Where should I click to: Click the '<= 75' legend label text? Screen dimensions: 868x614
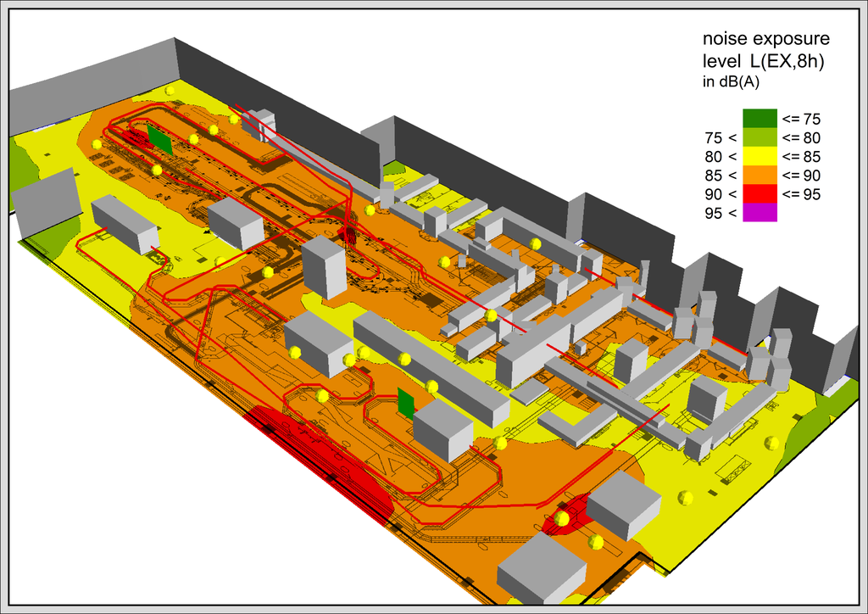(x=801, y=119)
